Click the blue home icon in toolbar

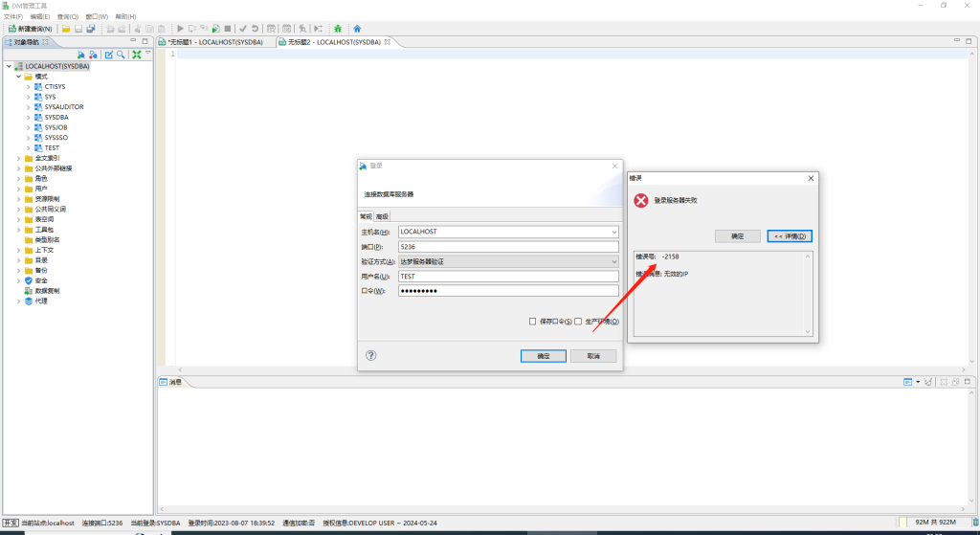357,29
